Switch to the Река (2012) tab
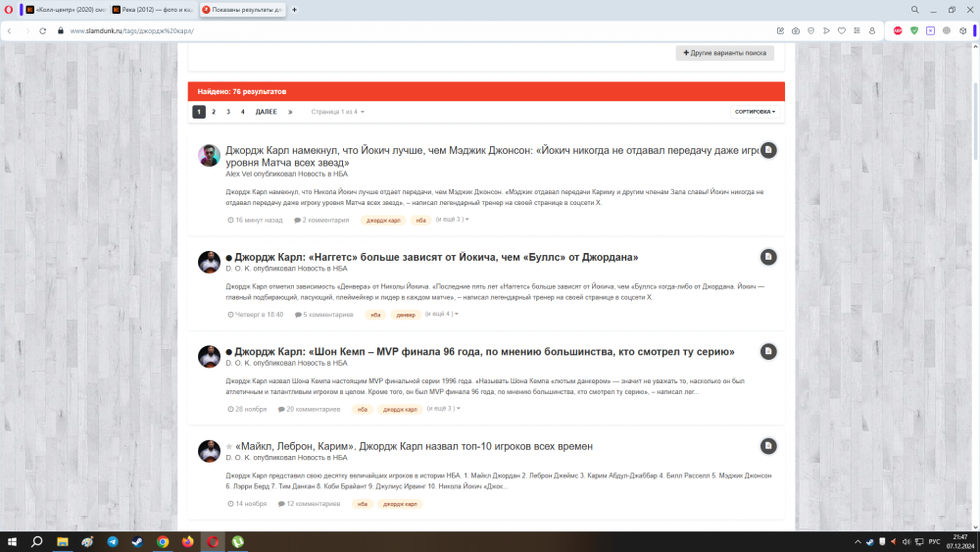980x552 pixels. (153, 10)
